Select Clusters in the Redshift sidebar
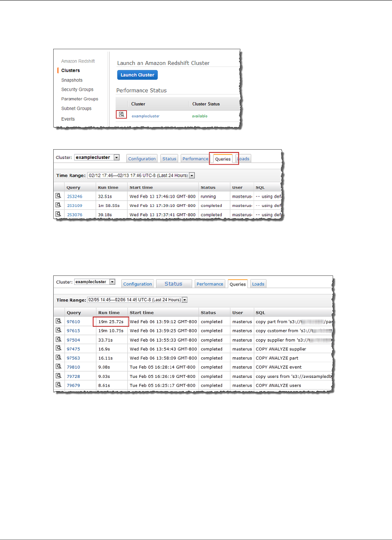This screenshot has height=540, width=392. (x=71, y=71)
